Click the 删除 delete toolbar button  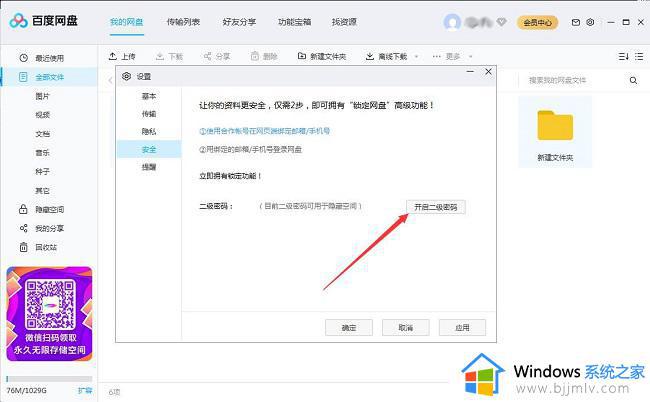coord(264,56)
